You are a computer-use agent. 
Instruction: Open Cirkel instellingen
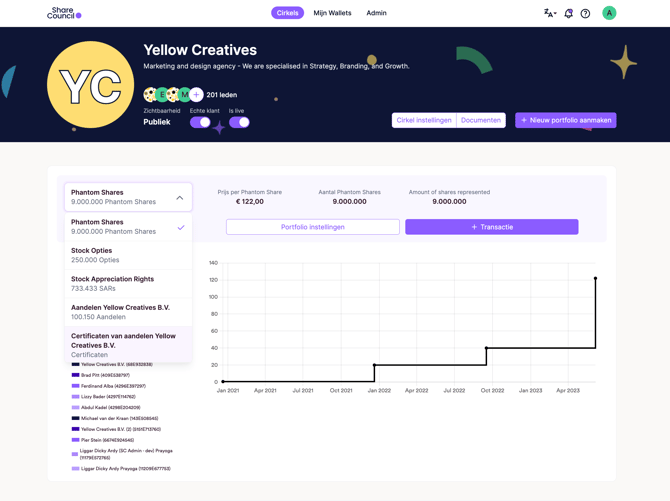[424, 120]
